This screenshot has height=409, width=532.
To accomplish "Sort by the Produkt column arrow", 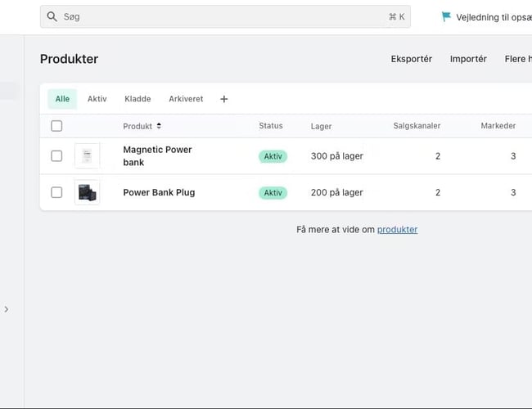I will tap(159, 126).
